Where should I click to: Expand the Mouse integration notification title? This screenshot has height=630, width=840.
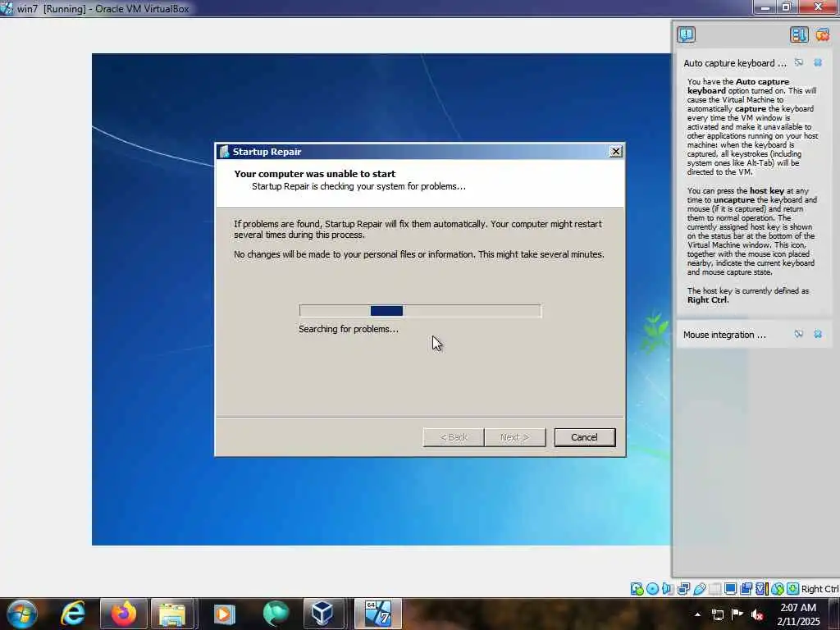(x=724, y=335)
